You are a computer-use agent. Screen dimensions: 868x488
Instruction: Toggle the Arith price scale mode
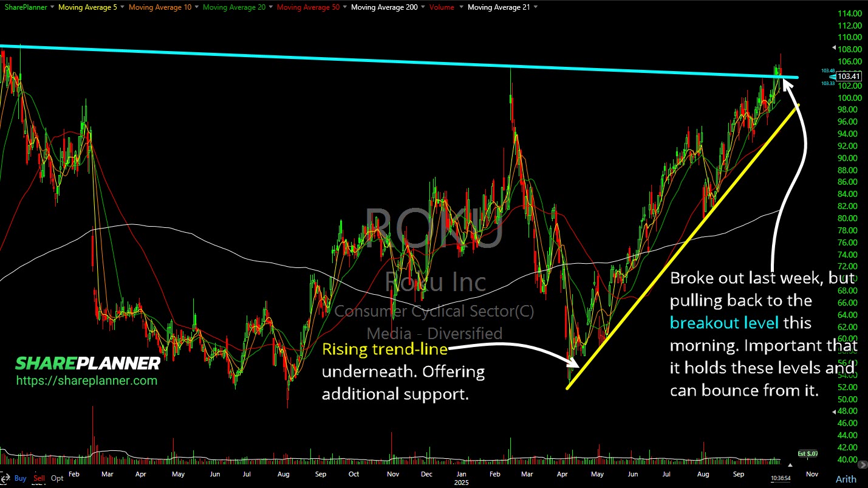coord(846,479)
